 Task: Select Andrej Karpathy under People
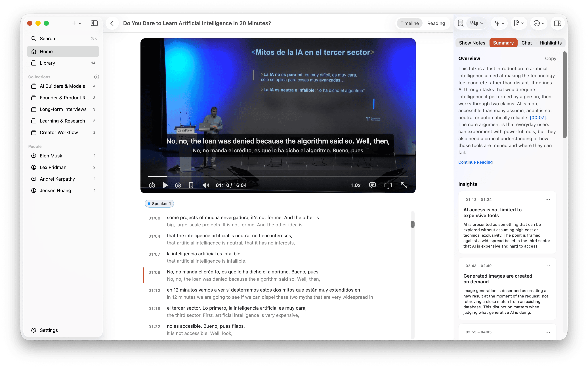pyautogui.click(x=63, y=179)
